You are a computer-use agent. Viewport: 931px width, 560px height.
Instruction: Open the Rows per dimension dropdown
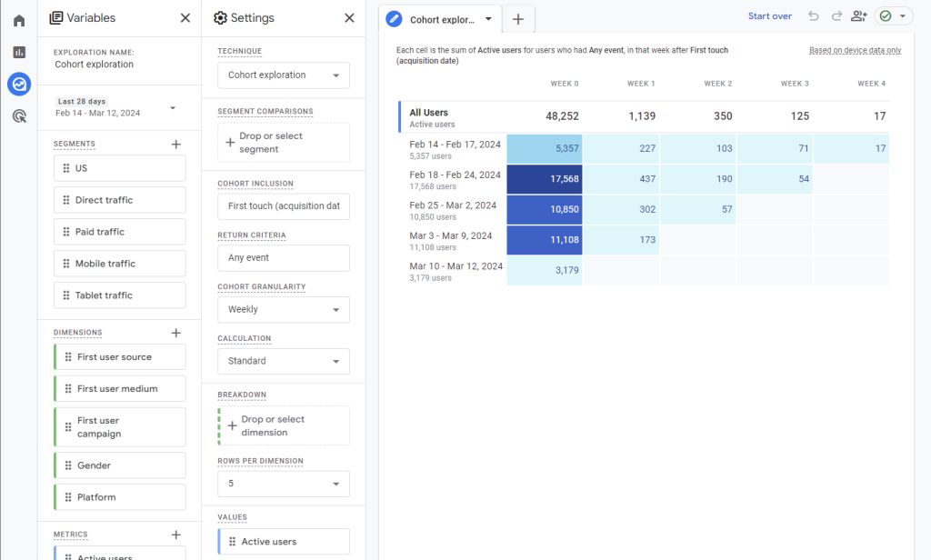tap(284, 484)
